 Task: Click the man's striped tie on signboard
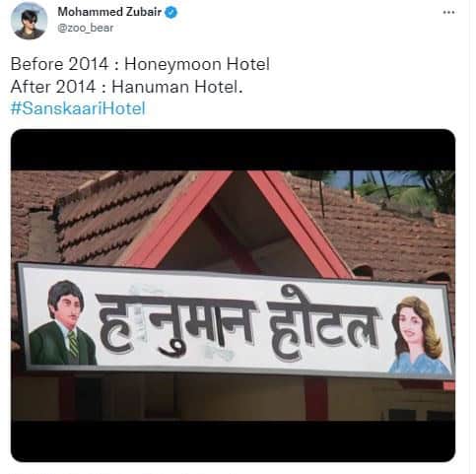tap(73, 343)
